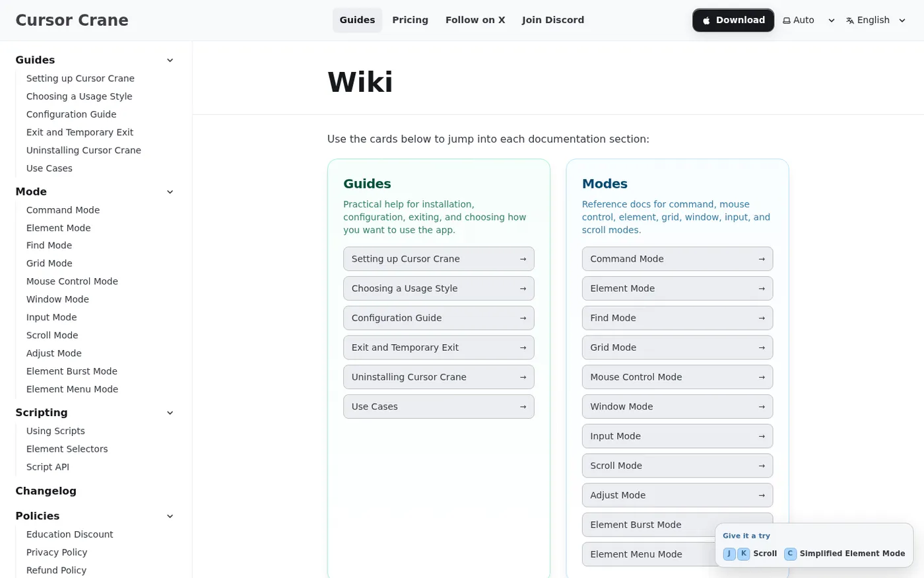The height and width of the screenshot is (578, 924).
Task: Open Choosing a Usage Style in sidebar
Action: [79, 96]
